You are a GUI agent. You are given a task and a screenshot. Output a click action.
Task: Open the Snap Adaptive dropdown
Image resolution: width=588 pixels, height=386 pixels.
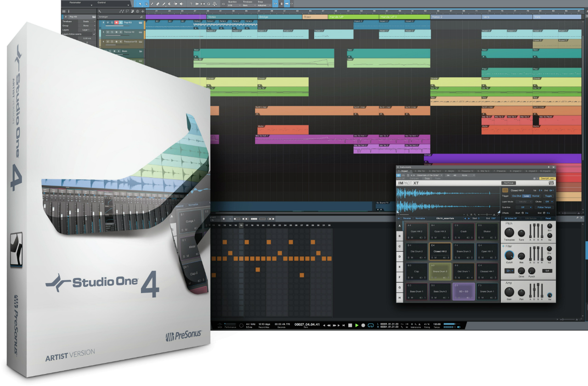pos(264,5)
